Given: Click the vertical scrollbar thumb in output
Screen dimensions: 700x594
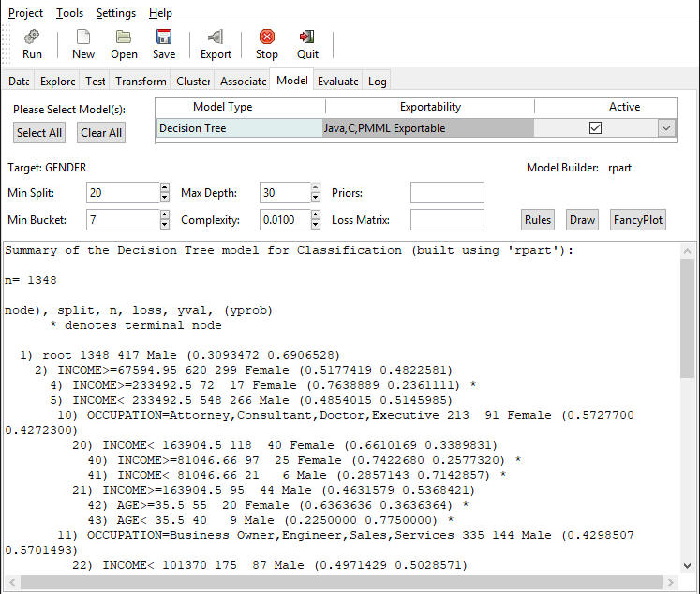Looking at the screenshot, I should point(688,319).
